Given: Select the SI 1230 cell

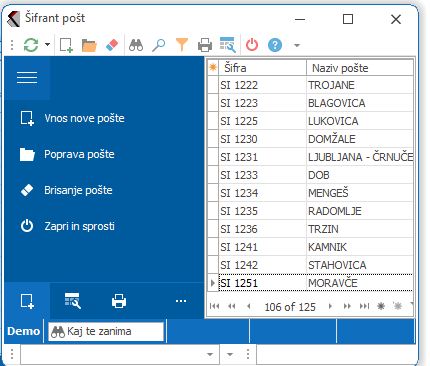Looking at the screenshot, I should [262, 139].
